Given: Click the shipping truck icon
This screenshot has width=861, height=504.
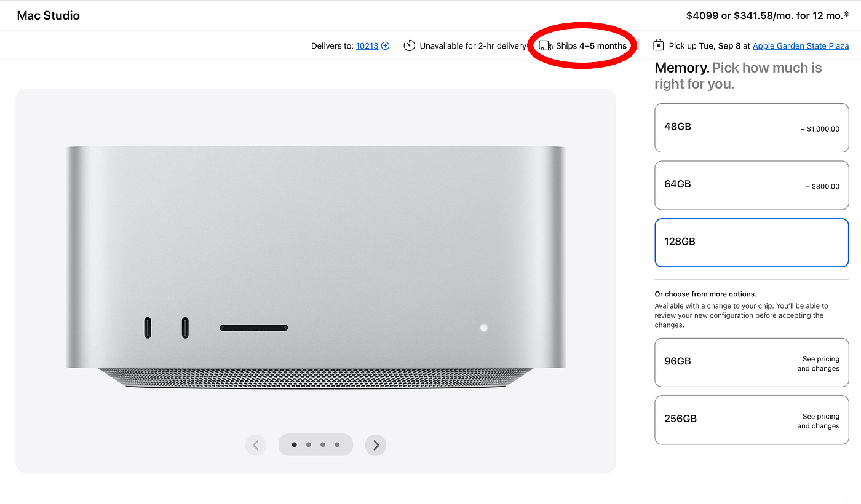Looking at the screenshot, I should tap(546, 46).
